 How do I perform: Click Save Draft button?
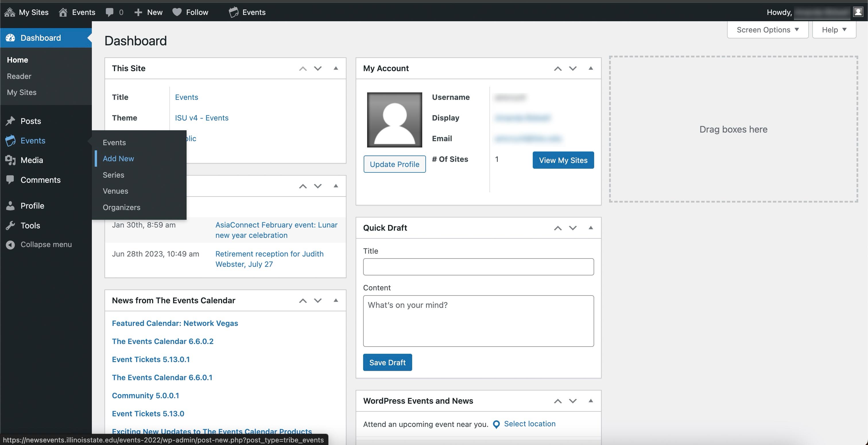pos(387,362)
